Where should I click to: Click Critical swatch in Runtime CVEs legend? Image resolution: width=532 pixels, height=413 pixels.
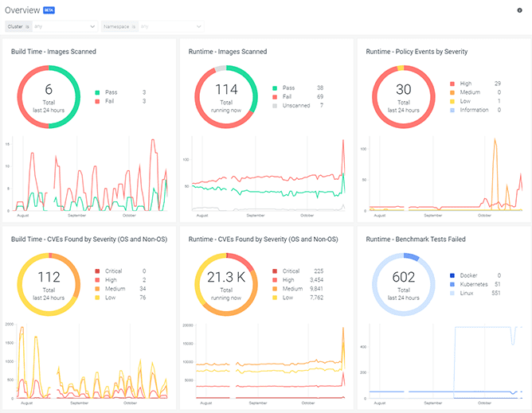[x=275, y=271]
